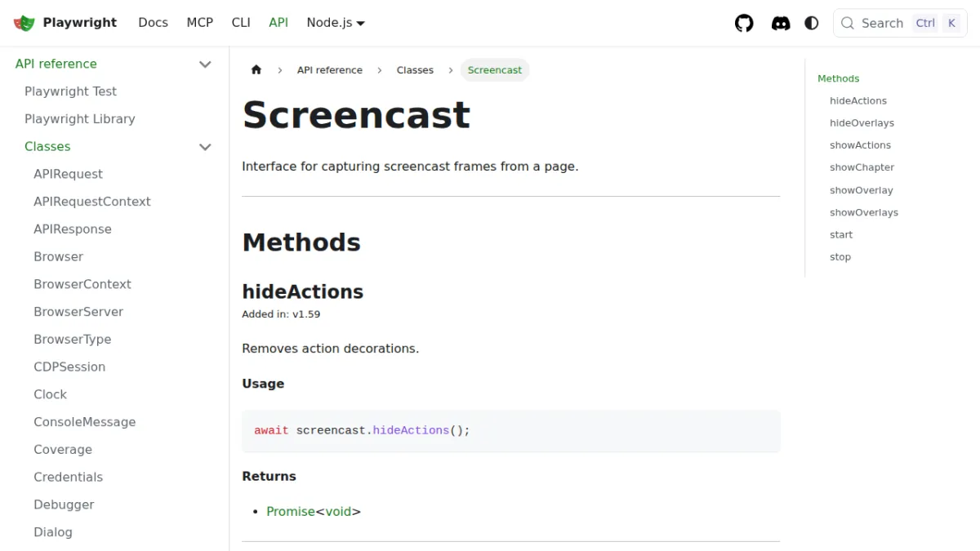Click the Methods section heading
The width and height of the screenshot is (980, 551).
pyautogui.click(x=301, y=242)
